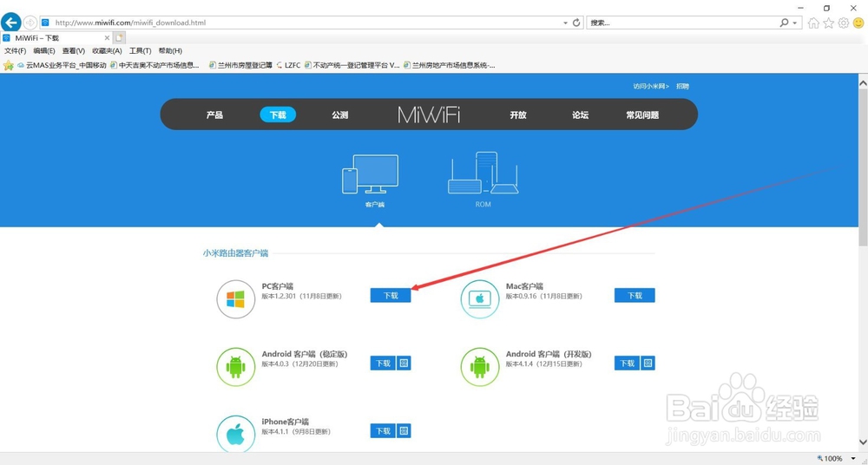Open search provider dropdown arrow

795,23
